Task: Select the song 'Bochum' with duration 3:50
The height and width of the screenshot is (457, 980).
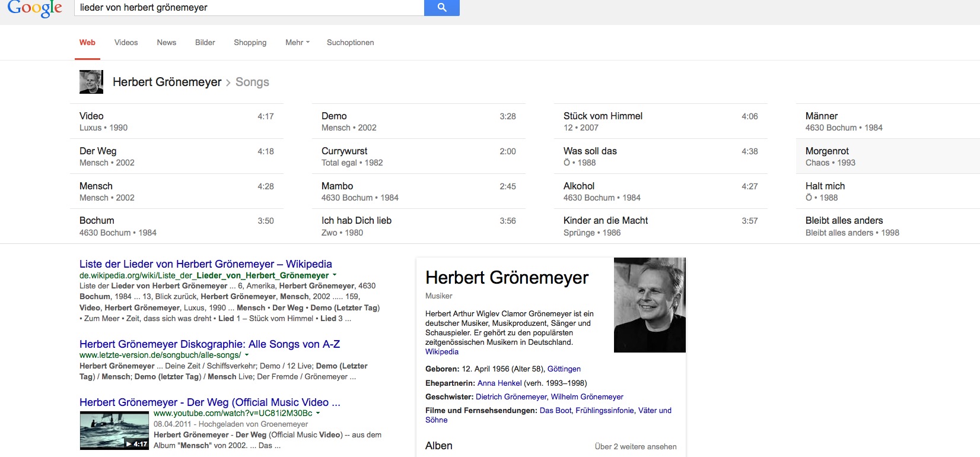Action: pos(177,226)
